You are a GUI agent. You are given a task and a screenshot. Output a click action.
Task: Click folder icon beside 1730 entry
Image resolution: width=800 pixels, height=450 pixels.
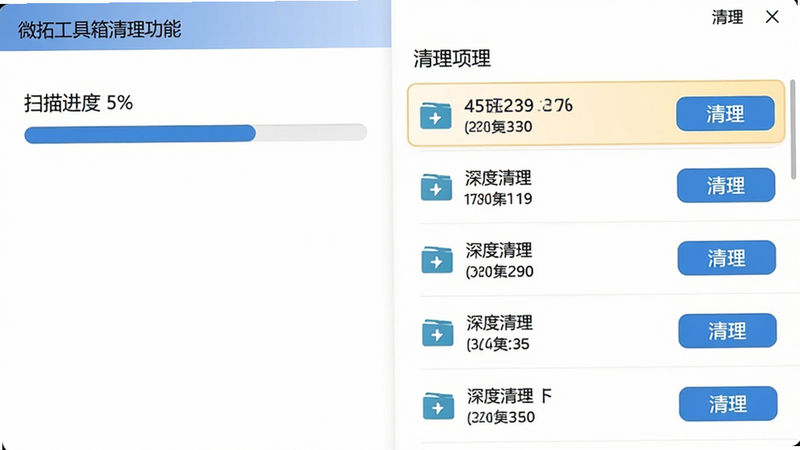tap(436, 187)
